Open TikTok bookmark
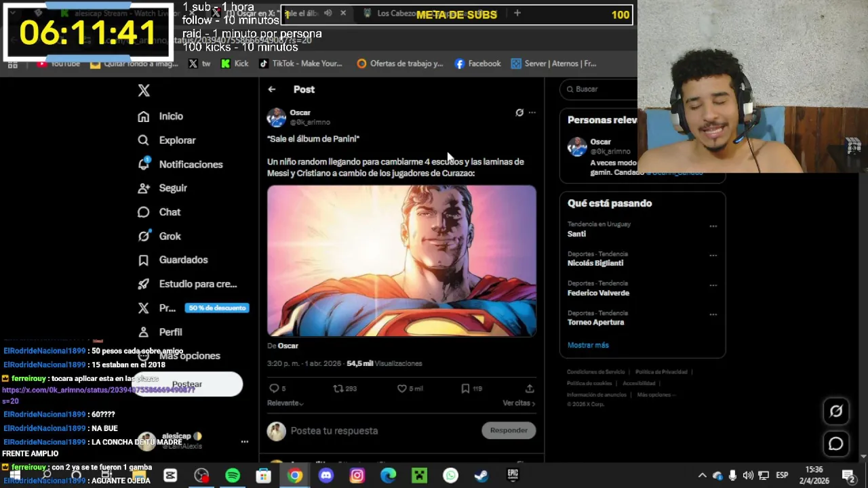868x488 pixels. pyautogui.click(x=300, y=64)
